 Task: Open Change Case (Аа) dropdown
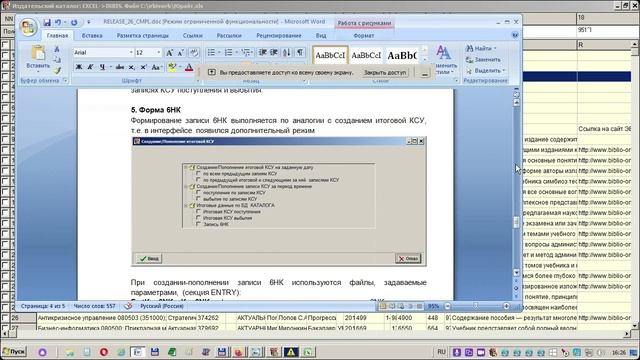157,67
